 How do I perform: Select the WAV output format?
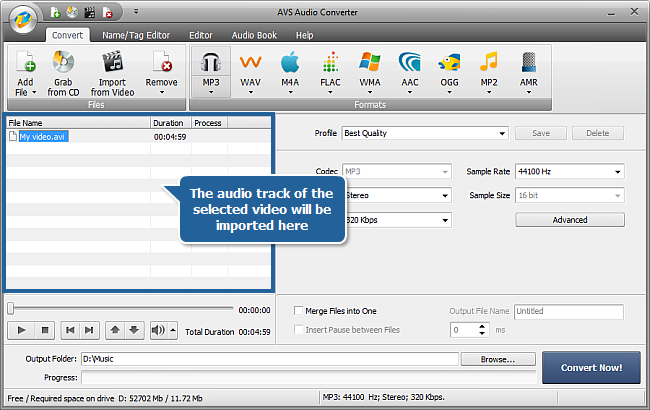(250, 68)
